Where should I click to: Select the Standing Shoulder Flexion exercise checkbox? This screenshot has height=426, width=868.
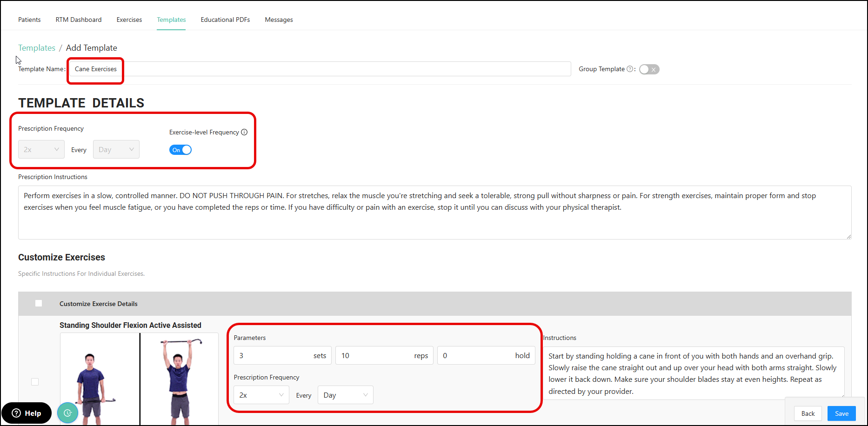[35, 382]
